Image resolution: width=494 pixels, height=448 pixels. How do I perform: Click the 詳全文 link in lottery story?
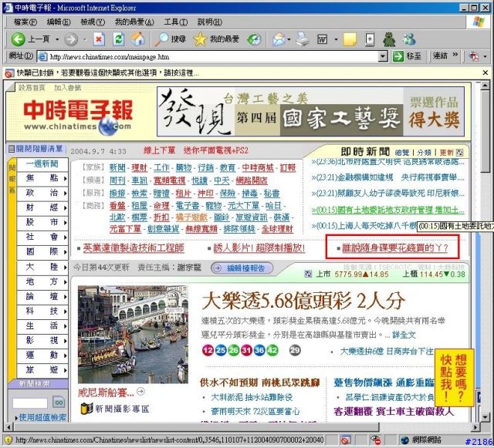pyautogui.click(x=404, y=335)
